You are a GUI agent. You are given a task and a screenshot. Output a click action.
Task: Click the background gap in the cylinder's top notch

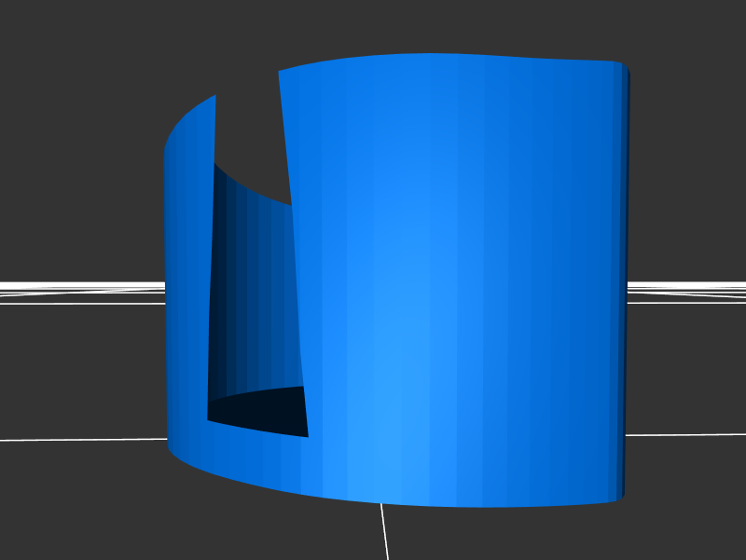point(248,130)
